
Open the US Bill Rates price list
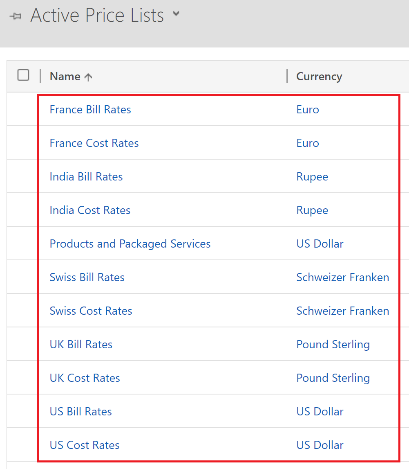coord(81,411)
